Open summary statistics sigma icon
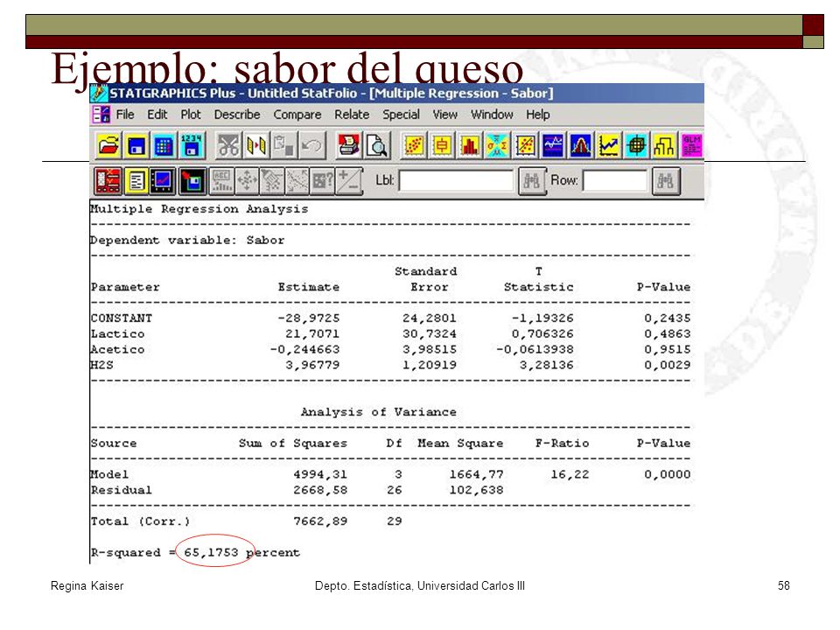840x630 pixels. point(497,145)
